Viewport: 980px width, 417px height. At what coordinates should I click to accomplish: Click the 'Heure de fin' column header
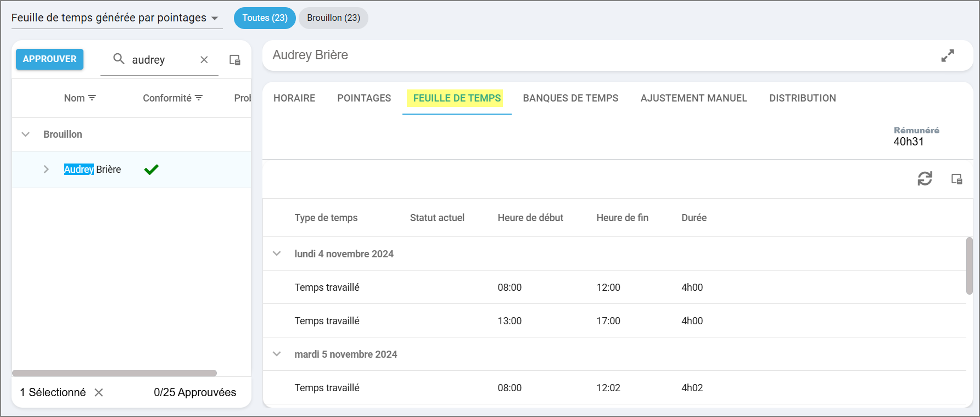point(622,218)
